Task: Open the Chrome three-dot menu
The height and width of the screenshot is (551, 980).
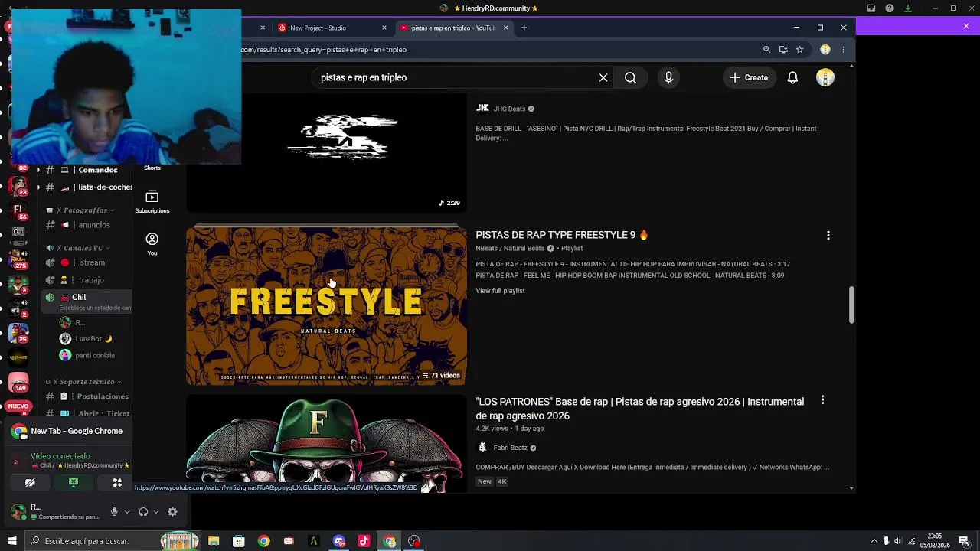Action: click(843, 50)
